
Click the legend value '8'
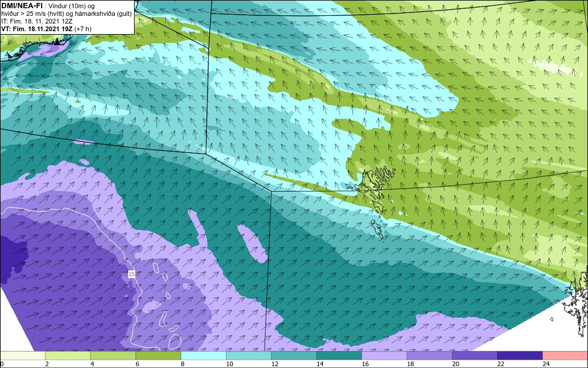pyautogui.click(x=183, y=364)
